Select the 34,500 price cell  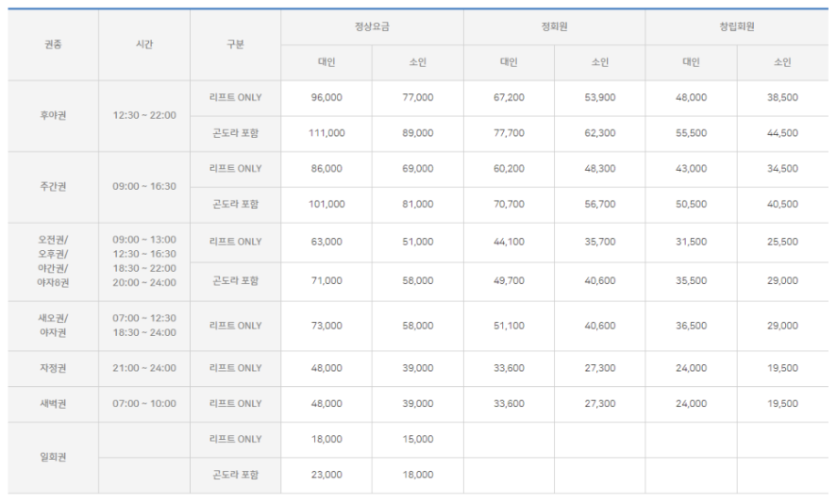click(x=782, y=169)
